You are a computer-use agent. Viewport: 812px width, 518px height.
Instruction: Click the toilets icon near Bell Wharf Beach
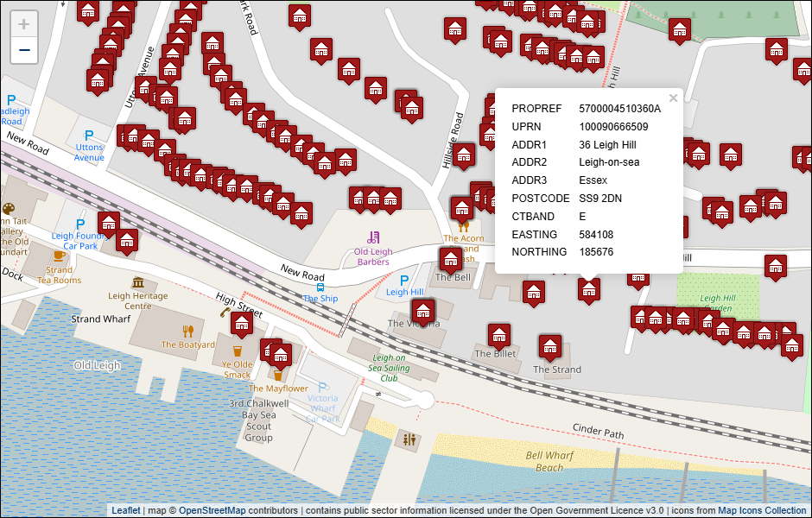point(409,439)
